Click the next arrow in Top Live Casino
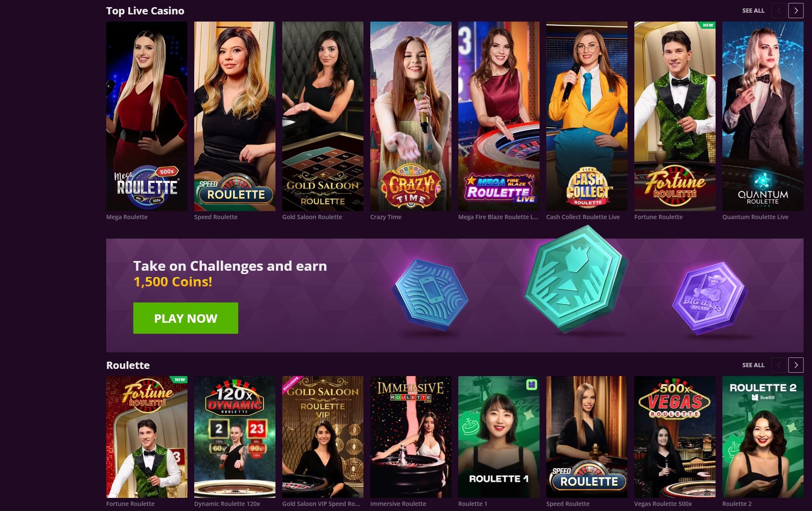The width and height of the screenshot is (812, 511). [x=795, y=11]
